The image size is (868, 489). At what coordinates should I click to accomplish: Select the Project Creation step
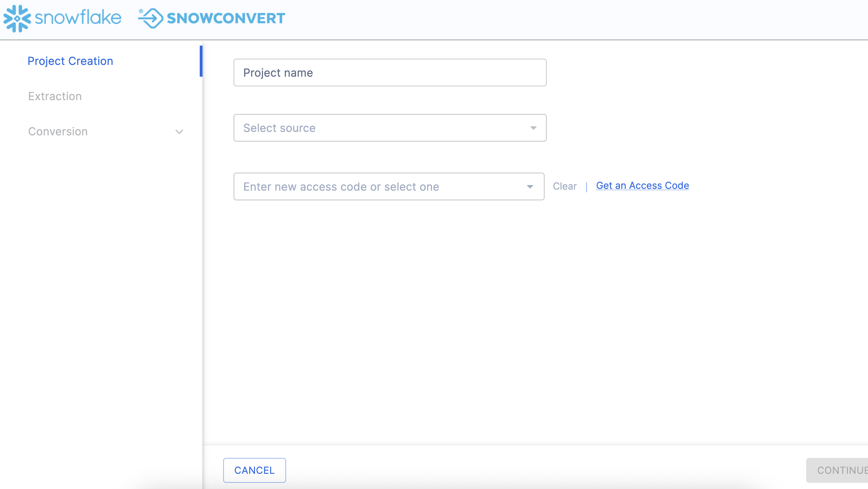coord(70,61)
